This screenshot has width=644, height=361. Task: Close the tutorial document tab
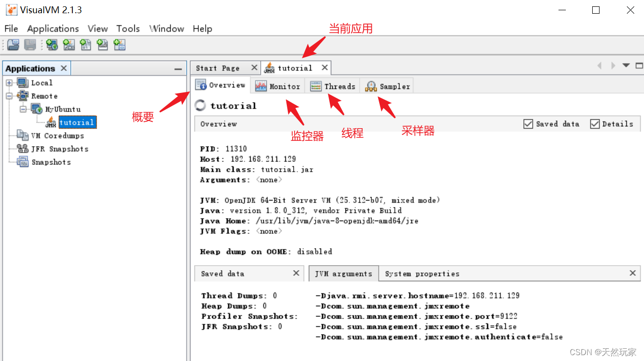coord(324,68)
